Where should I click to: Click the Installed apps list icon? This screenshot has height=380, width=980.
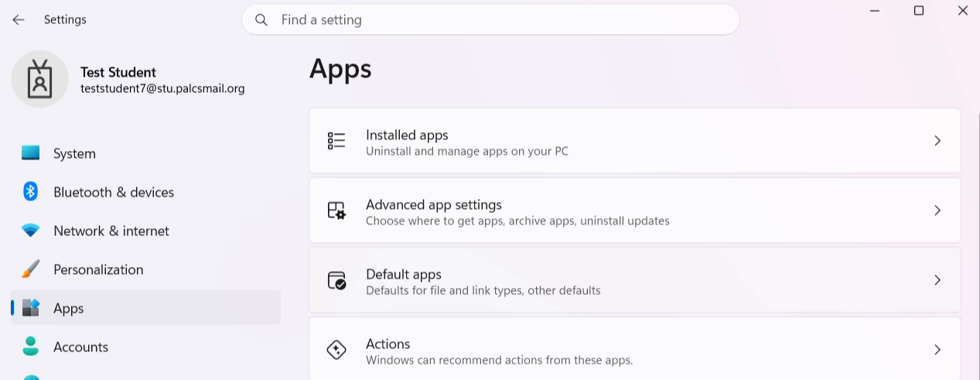[x=336, y=141]
